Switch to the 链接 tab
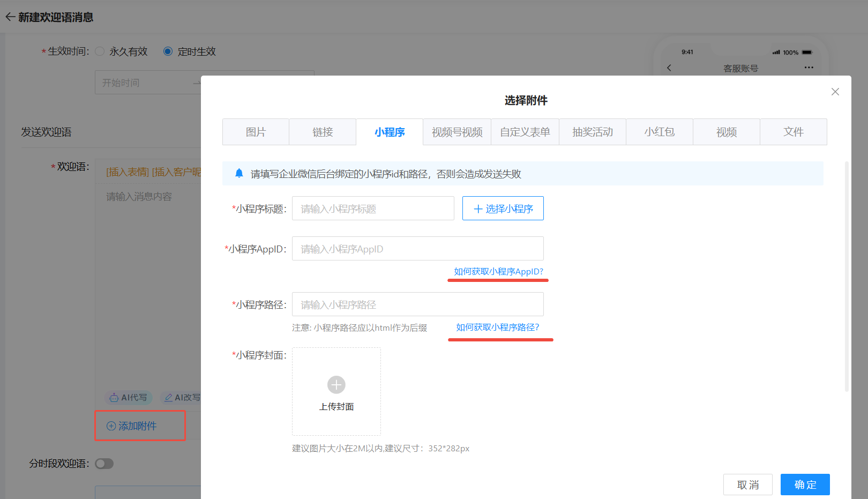868x499 pixels. pos(323,132)
